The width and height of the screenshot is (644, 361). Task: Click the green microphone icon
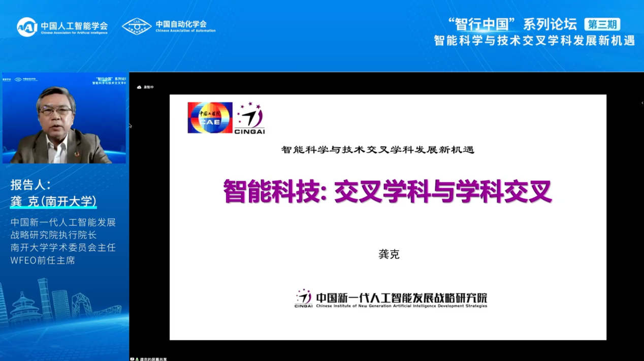(x=137, y=359)
